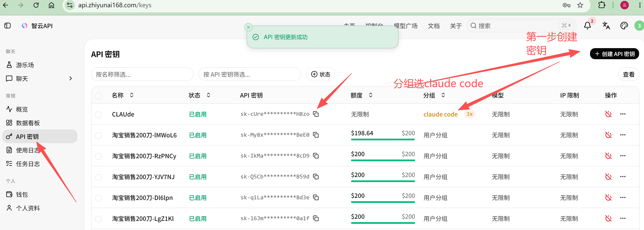The width and height of the screenshot is (644, 230).
Task: Open language translation switcher
Action: (x=606, y=26)
